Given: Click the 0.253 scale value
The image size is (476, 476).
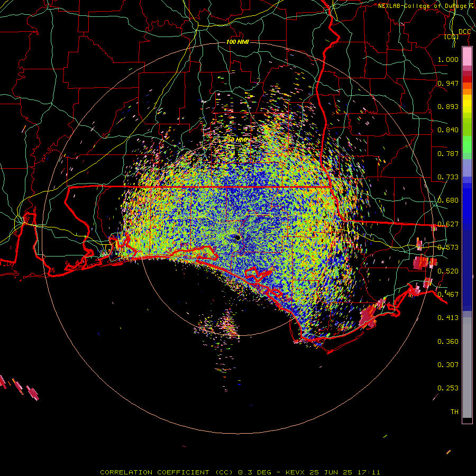Looking at the screenshot, I should (448, 388).
